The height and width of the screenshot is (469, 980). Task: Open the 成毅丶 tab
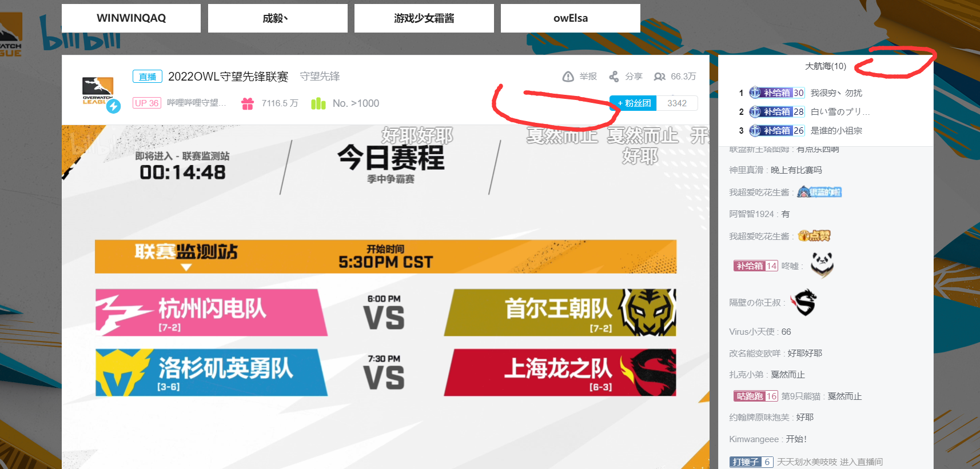point(277,18)
